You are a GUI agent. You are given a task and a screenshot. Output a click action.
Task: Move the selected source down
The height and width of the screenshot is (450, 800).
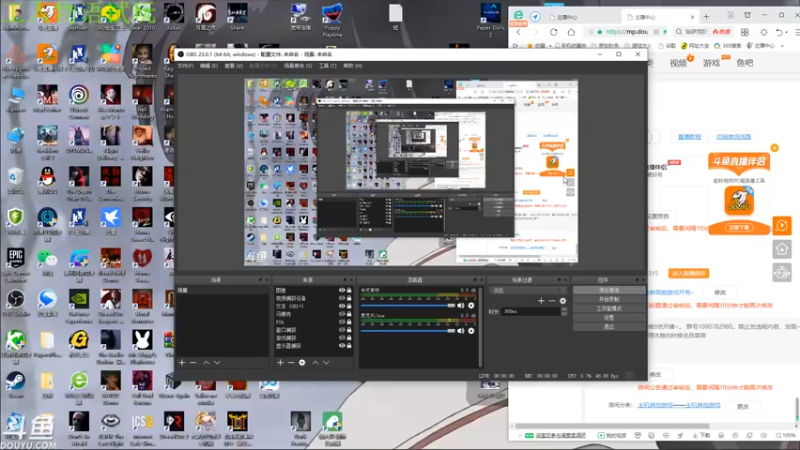point(327,362)
